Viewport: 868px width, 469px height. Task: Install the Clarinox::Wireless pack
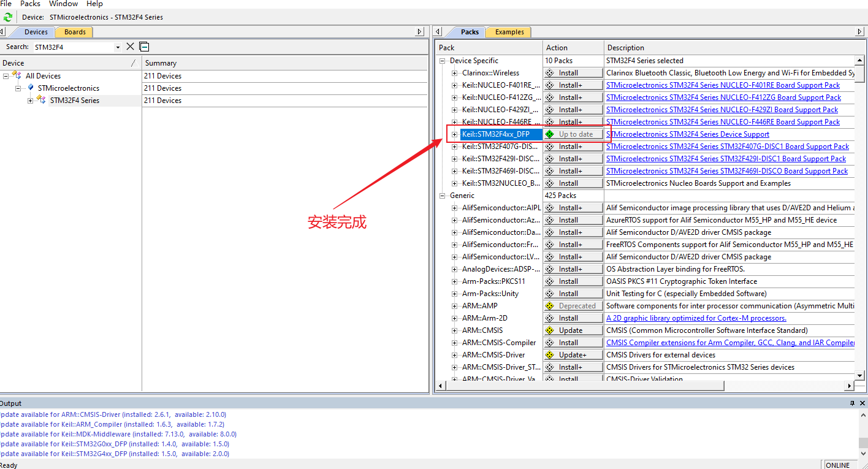[573, 73]
